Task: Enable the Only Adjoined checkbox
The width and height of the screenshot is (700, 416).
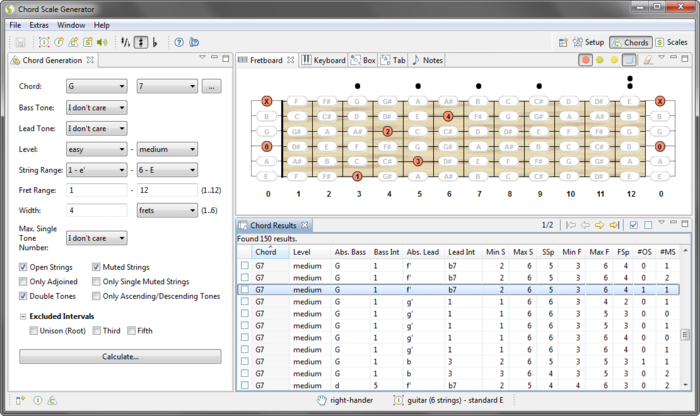Action: tap(23, 282)
